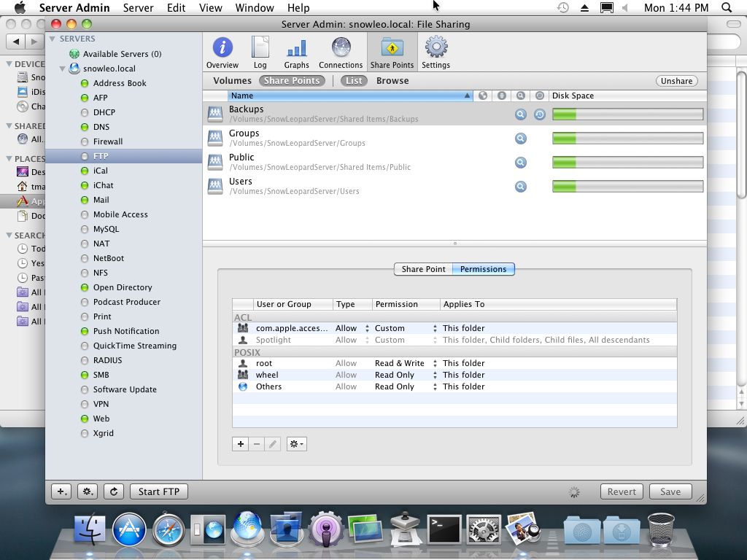Collapse the PLACES section in Finder window
The height and width of the screenshot is (560, 747).
click(9, 158)
